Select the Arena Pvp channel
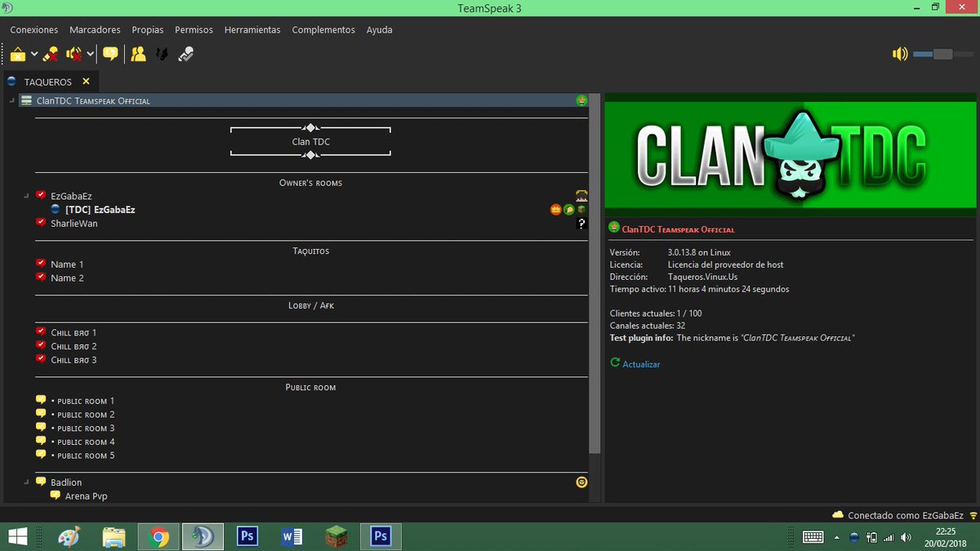 pyautogui.click(x=86, y=495)
